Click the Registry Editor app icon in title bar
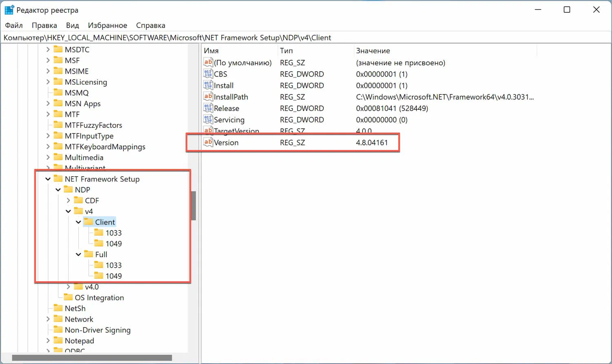 [9, 10]
